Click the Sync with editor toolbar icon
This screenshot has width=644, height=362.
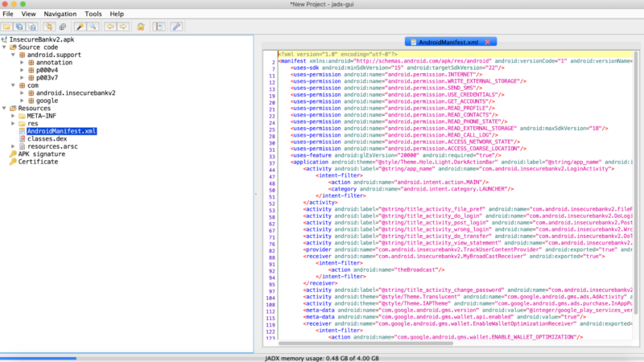(x=49, y=27)
